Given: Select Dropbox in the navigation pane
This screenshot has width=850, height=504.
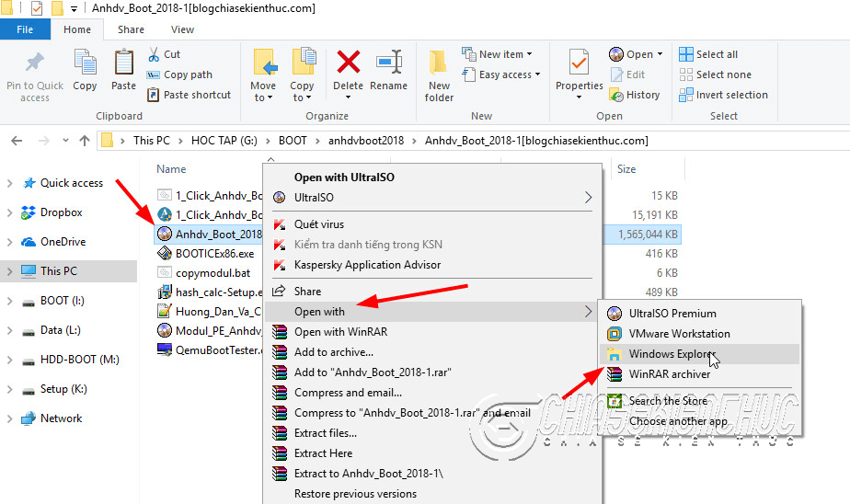Looking at the screenshot, I should pyautogui.click(x=62, y=212).
